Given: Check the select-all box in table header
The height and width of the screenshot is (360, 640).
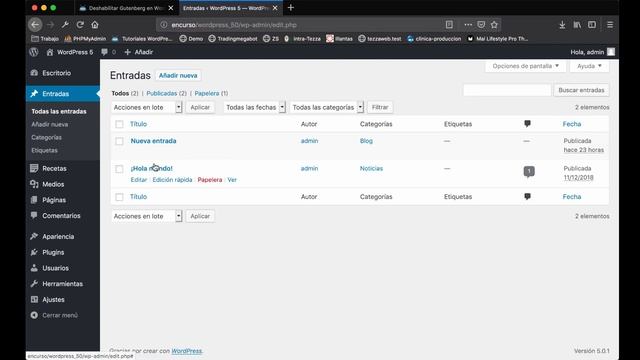Looking at the screenshot, I should (119, 124).
